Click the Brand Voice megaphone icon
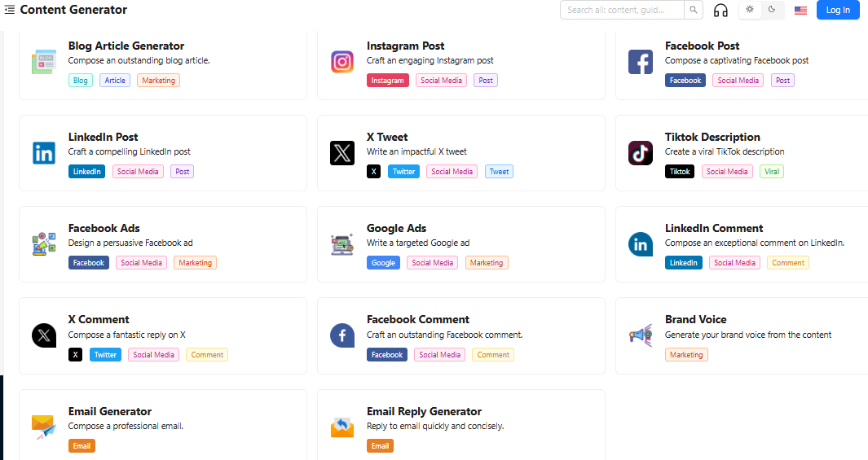This screenshot has height=460, width=868. coord(641,335)
